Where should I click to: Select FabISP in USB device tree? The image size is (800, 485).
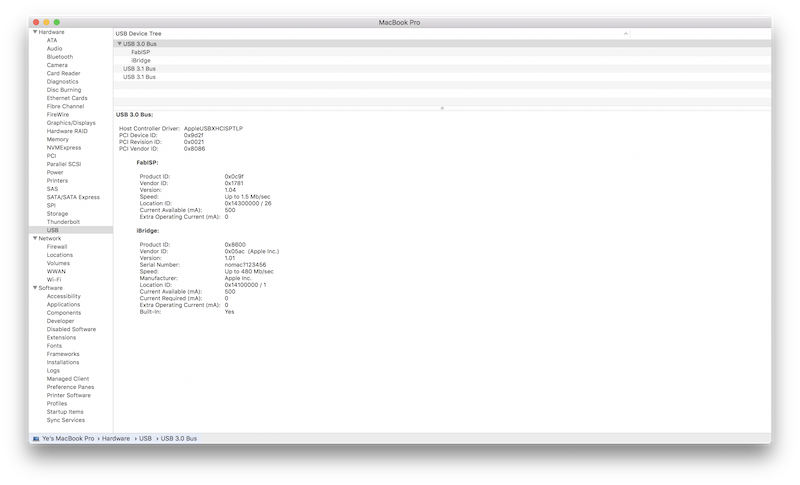tap(140, 52)
